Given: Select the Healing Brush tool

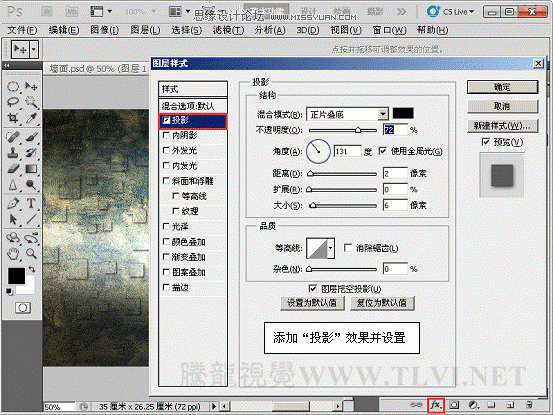Looking at the screenshot, I should click(x=13, y=137).
